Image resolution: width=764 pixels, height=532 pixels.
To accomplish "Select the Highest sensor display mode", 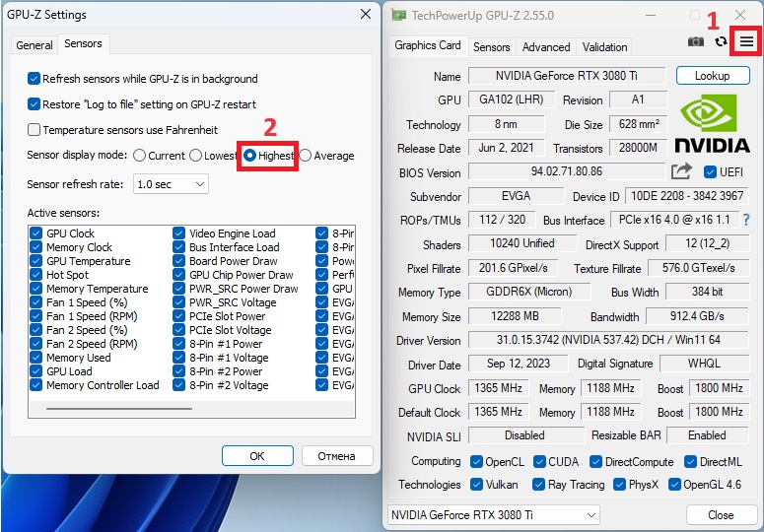I will [249, 156].
